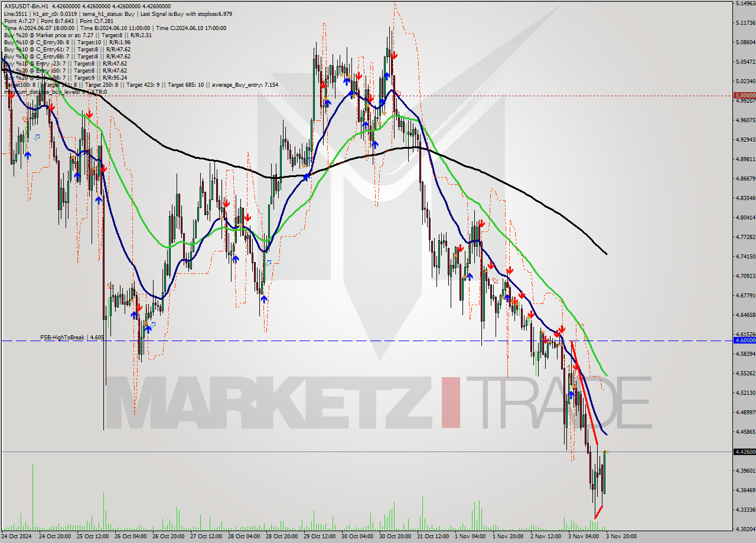756x543 pixels.
Task: Select the short red trendline at chart low
Action: point(599,512)
